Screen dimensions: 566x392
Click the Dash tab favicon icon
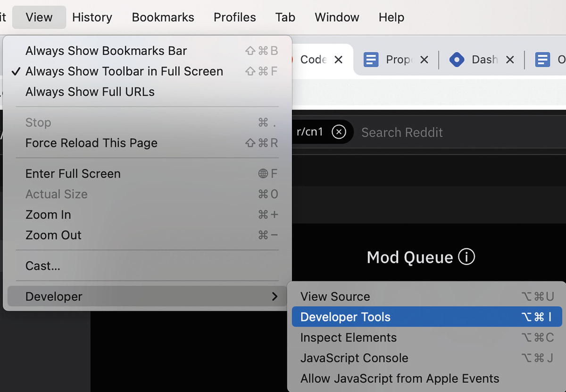click(x=457, y=60)
